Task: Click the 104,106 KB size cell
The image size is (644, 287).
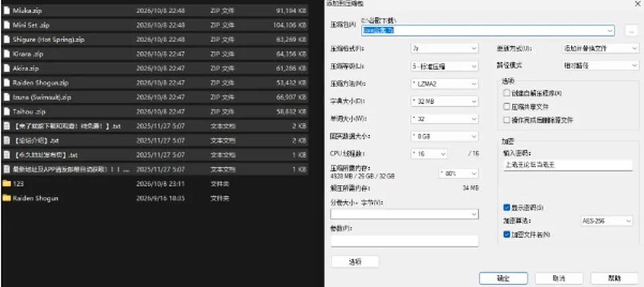Action: (x=290, y=25)
